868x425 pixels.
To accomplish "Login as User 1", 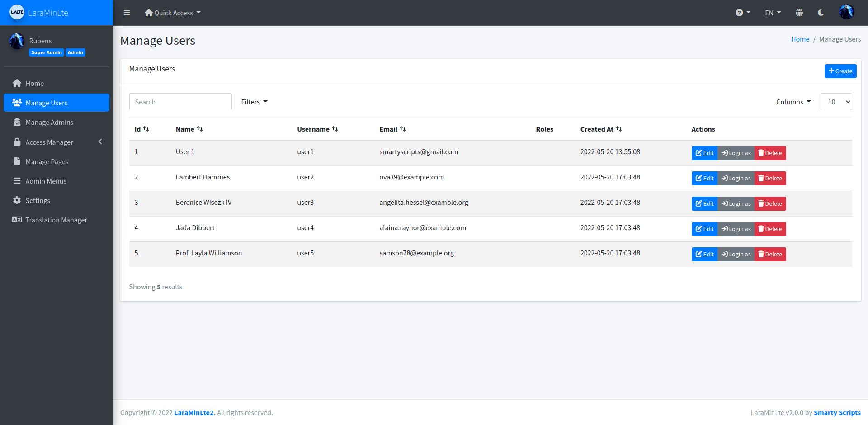I will pyautogui.click(x=736, y=153).
